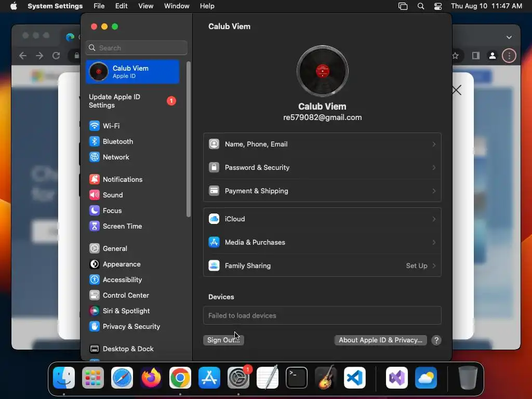Open Name, Phone, Email row
This screenshot has height=399, width=532.
coord(322,144)
